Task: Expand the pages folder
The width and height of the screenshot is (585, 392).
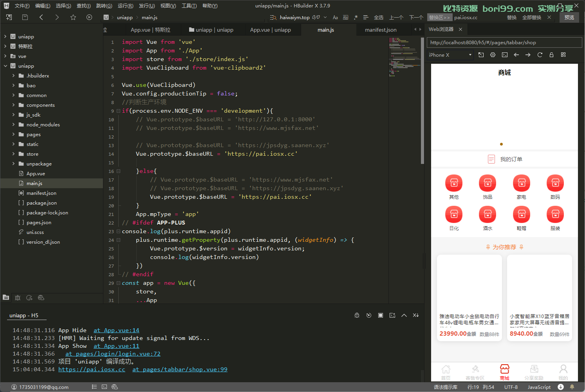Action: 13,134
